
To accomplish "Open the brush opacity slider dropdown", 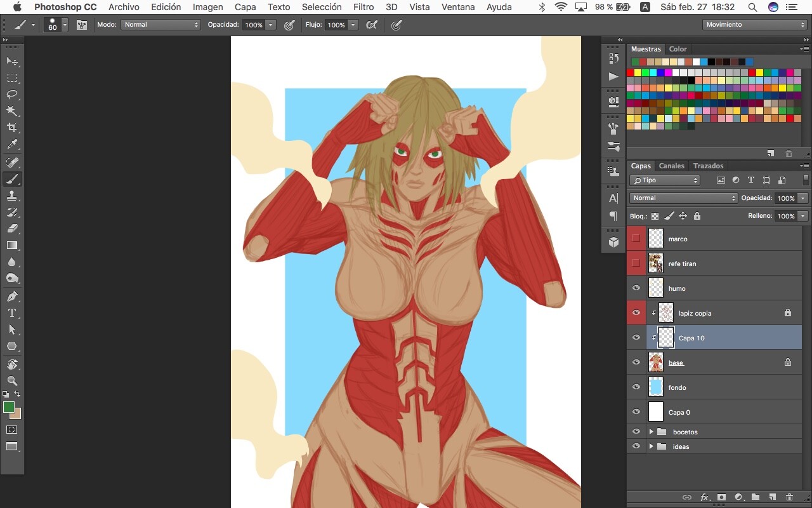I will [271, 25].
